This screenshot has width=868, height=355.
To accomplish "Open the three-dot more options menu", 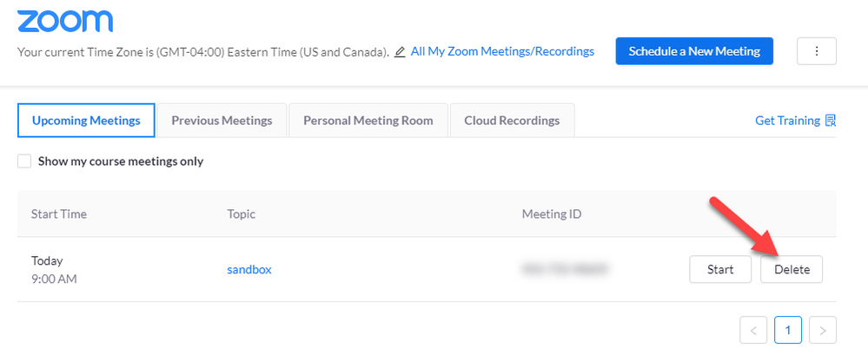I will (817, 51).
